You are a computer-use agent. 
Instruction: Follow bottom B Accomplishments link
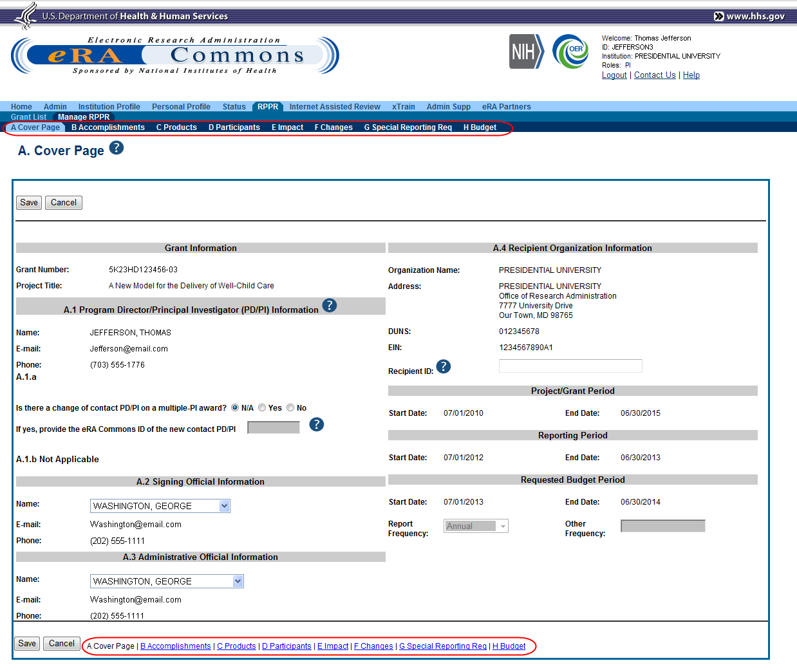tap(176, 646)
